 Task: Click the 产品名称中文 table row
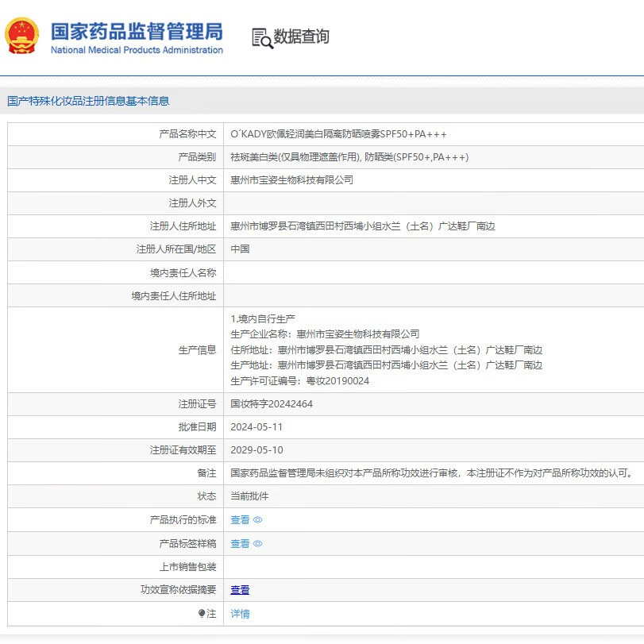click(318, 133)
